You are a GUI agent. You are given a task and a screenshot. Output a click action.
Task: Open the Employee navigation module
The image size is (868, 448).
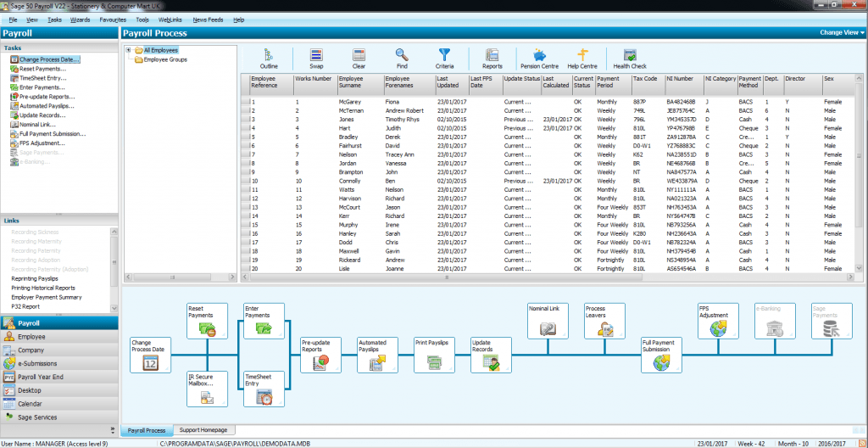[59, 337]
